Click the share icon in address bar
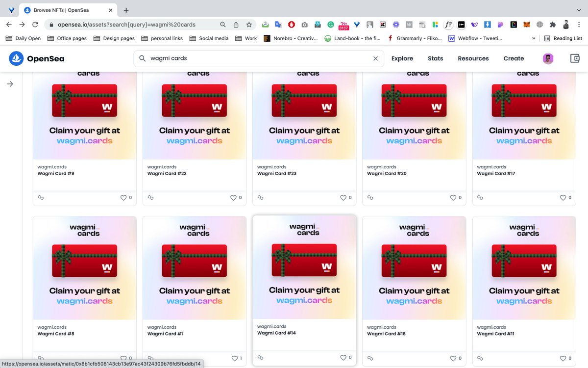Viewport: 588px width, 368px height. point(236,25)
